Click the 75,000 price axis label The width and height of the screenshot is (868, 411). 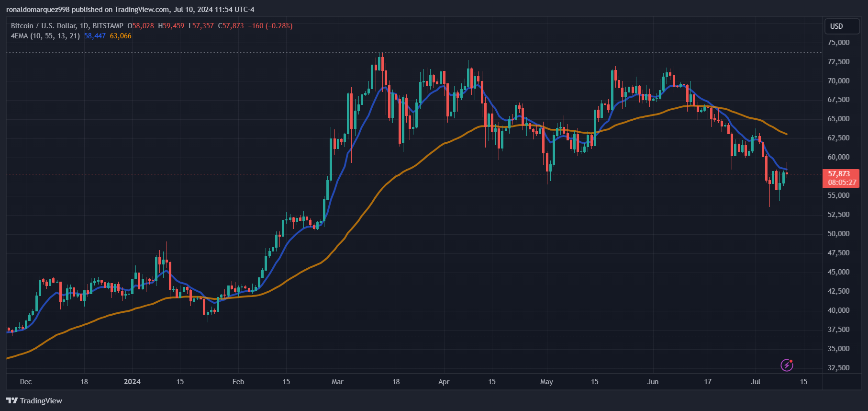839,43
